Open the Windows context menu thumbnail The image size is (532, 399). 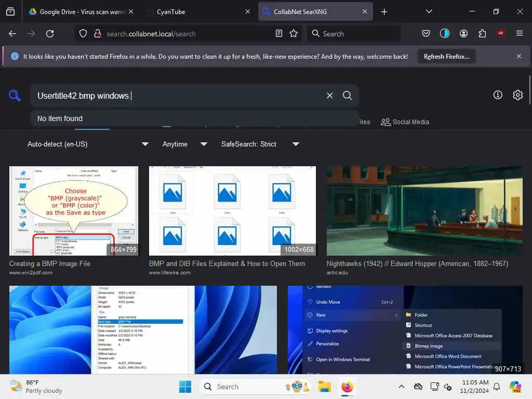[405, 330]
